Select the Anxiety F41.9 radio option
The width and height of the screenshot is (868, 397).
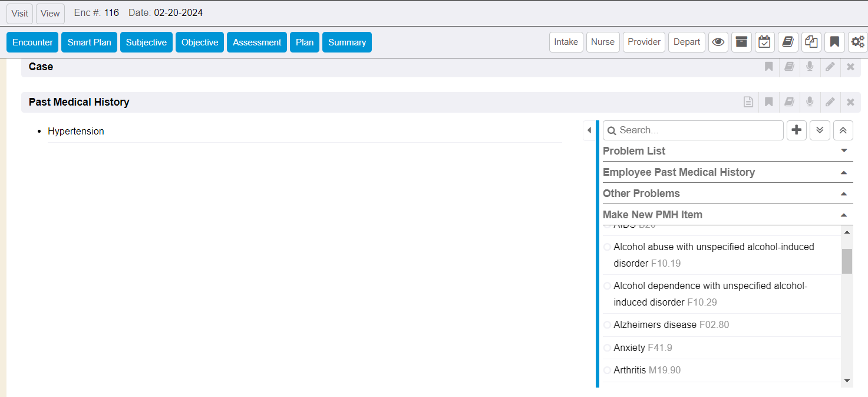pyautogui.click(x=608, y=348)
